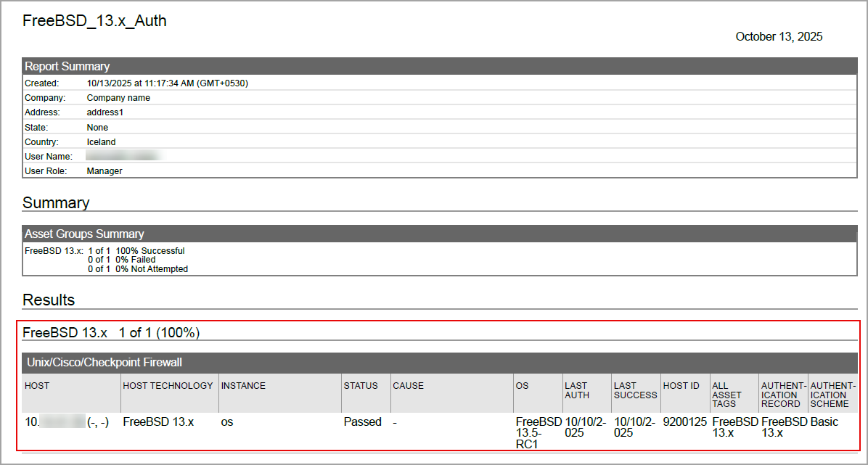Select the report title FreeBSD_13.x_Auth
868x465 pixels.
click(x=94, y=21)
